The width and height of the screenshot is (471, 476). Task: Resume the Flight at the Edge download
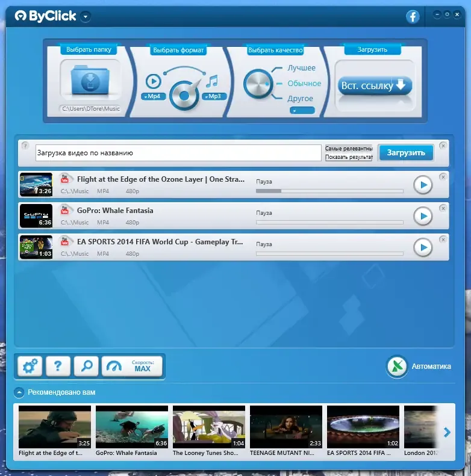click(423, 185)
